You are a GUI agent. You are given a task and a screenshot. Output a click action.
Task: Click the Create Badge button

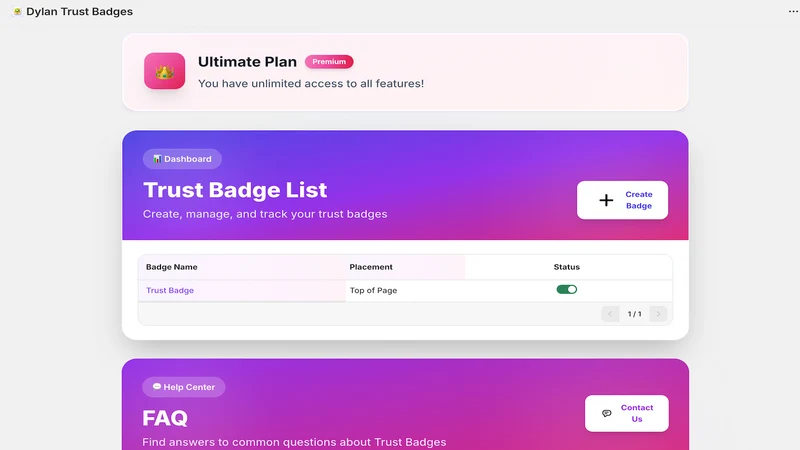pos(622,200)
